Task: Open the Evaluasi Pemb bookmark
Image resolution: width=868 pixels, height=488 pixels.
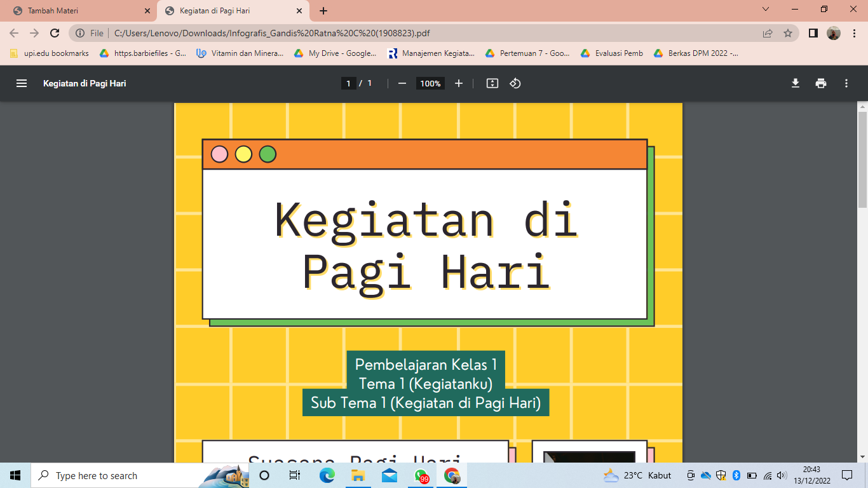Action: pos(612,53)
